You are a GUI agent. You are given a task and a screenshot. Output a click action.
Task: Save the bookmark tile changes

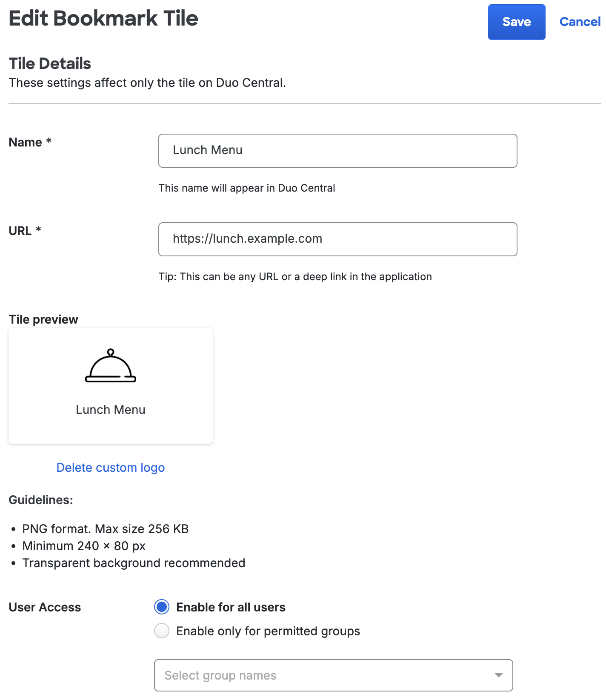(x=516, y=22)
